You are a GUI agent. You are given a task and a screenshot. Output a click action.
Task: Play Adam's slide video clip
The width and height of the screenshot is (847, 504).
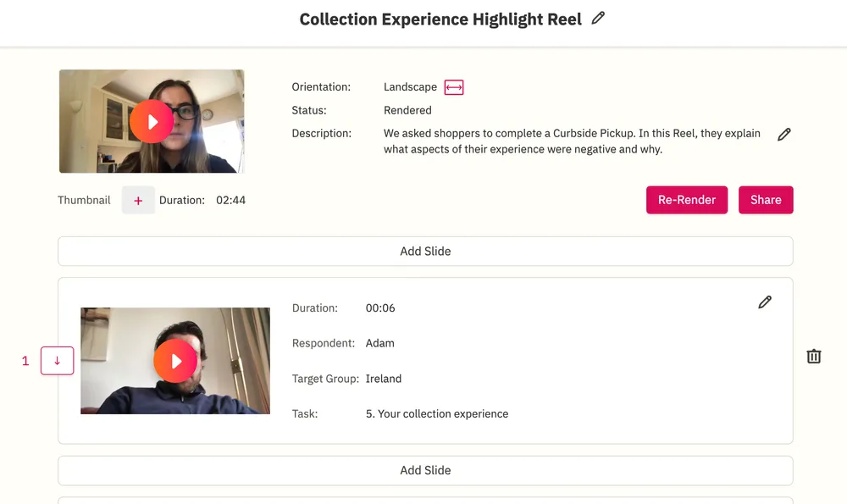tap(175, 362)
